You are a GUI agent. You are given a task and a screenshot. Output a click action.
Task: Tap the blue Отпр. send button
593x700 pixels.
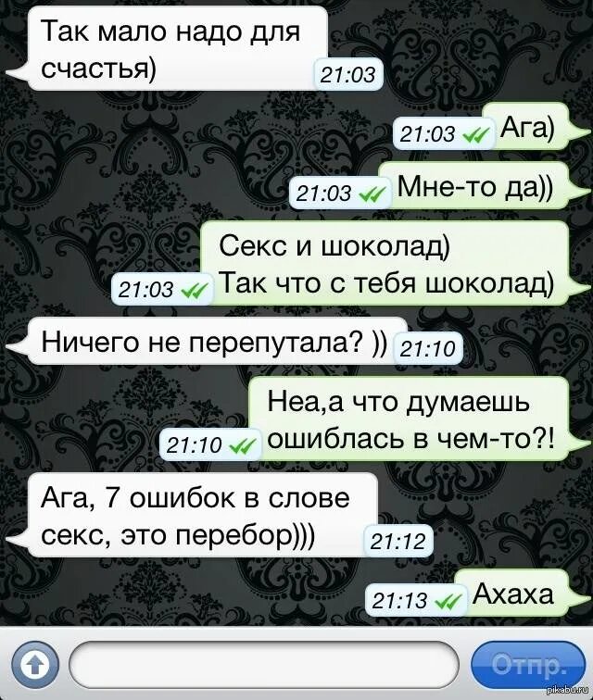click(527, 666)
